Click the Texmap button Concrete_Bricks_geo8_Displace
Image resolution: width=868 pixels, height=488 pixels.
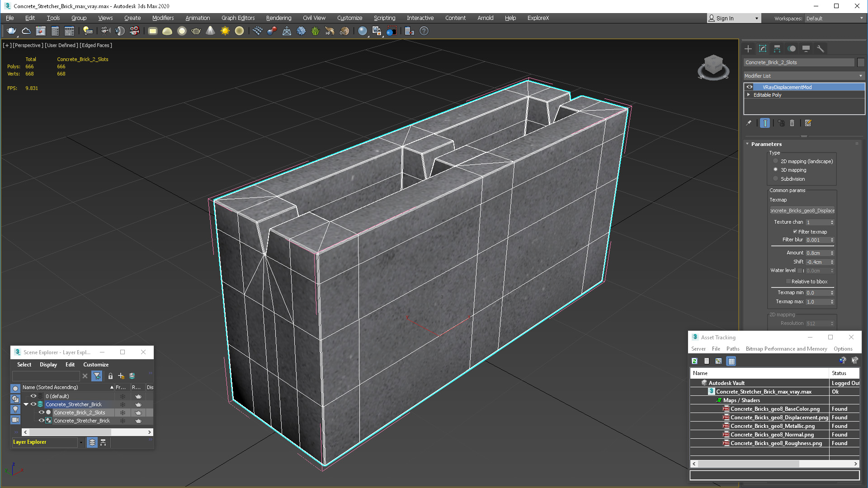click(x=802, y=211)
